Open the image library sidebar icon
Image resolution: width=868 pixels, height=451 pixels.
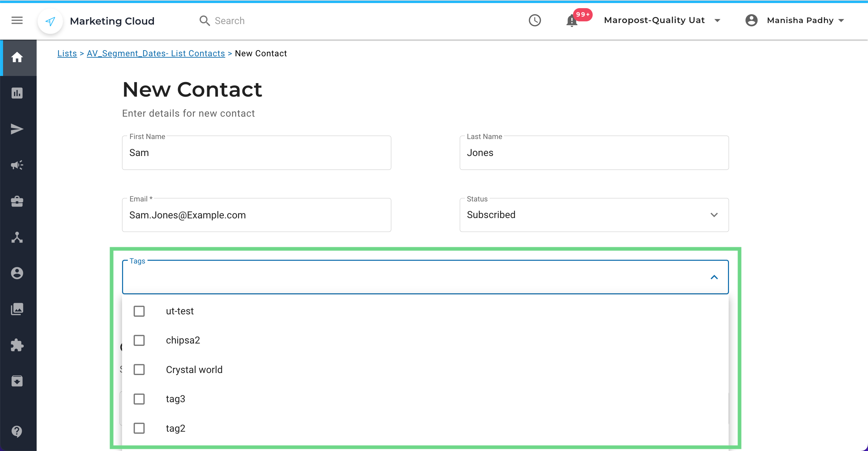coord(17,309)
